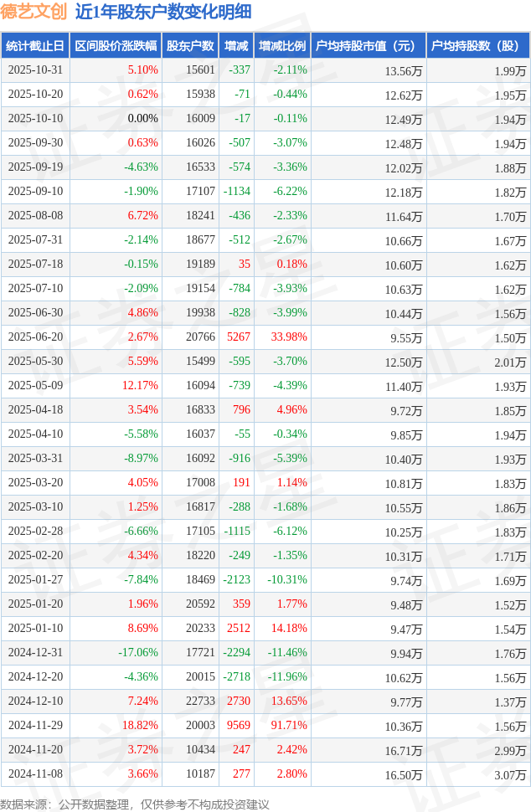Screen dimensions: 531x812
Task: Select the 统计截止日 column header
Action: (x=34, y=46)
